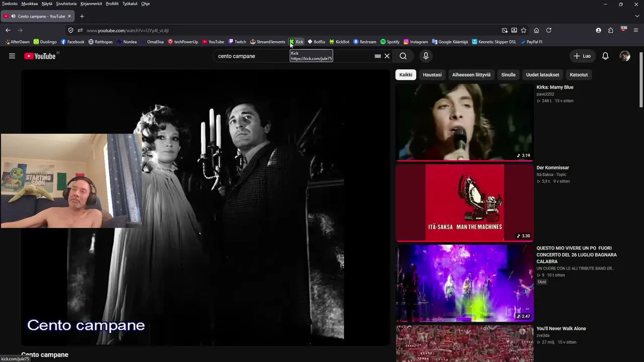
Task: Open the Profiilit menu
Action: coord(112,4)
